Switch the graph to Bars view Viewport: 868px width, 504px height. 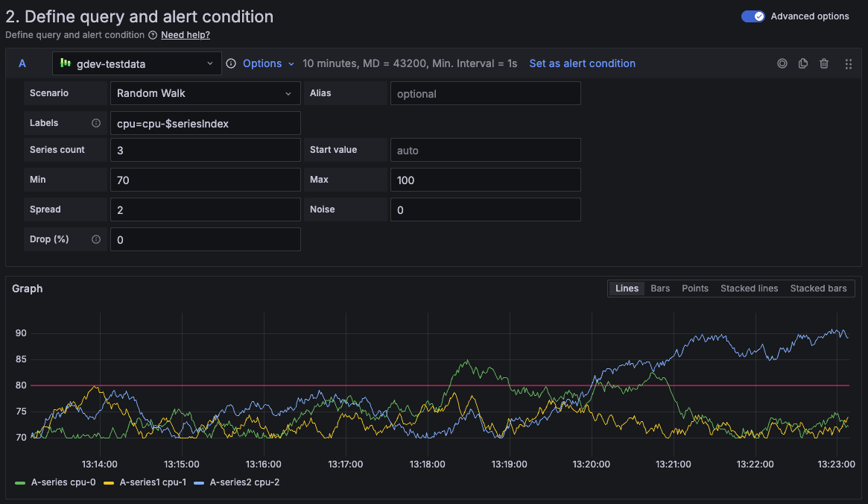tap(660, 288)
